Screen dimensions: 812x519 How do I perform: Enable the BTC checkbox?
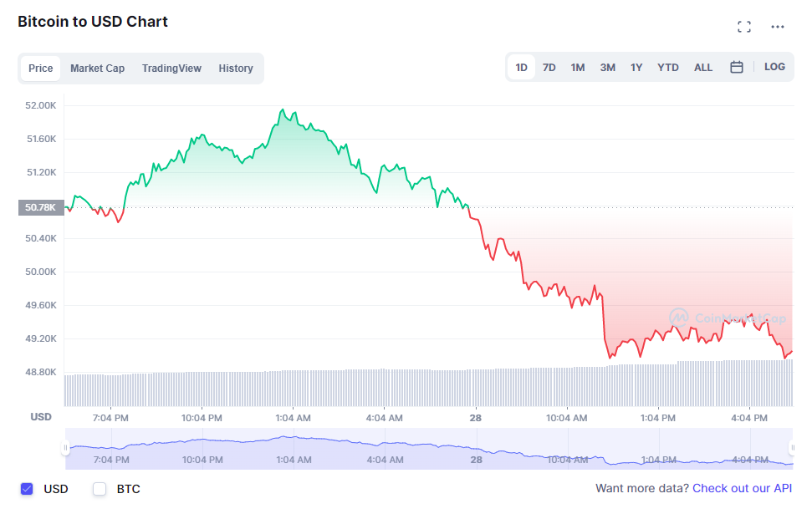click(x=99, y=489)
